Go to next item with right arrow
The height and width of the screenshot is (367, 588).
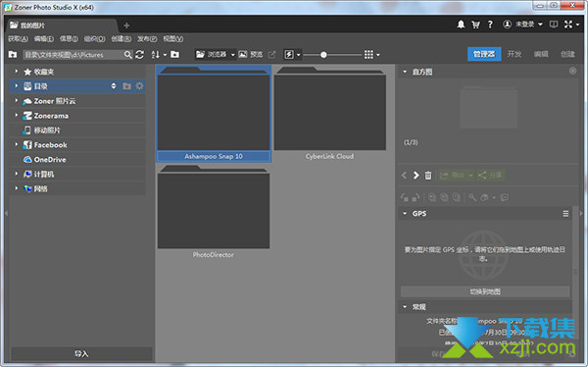click(416, 175)
